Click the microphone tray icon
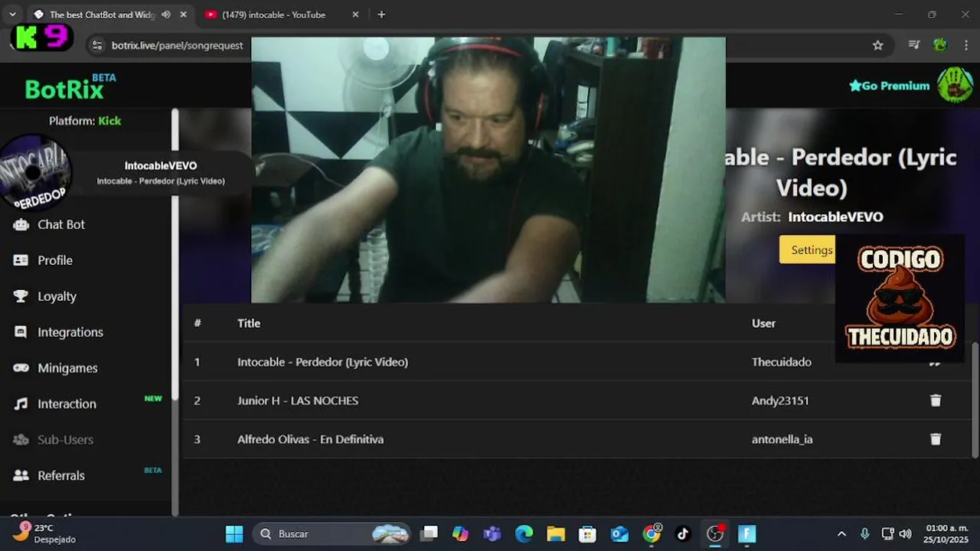980x551 pixels. coord(864,533)
